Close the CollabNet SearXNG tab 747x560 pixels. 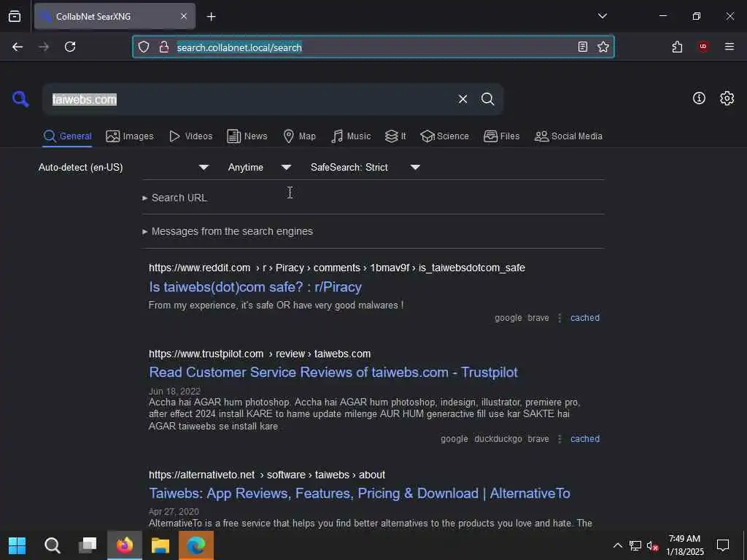(x=184, y=16)
